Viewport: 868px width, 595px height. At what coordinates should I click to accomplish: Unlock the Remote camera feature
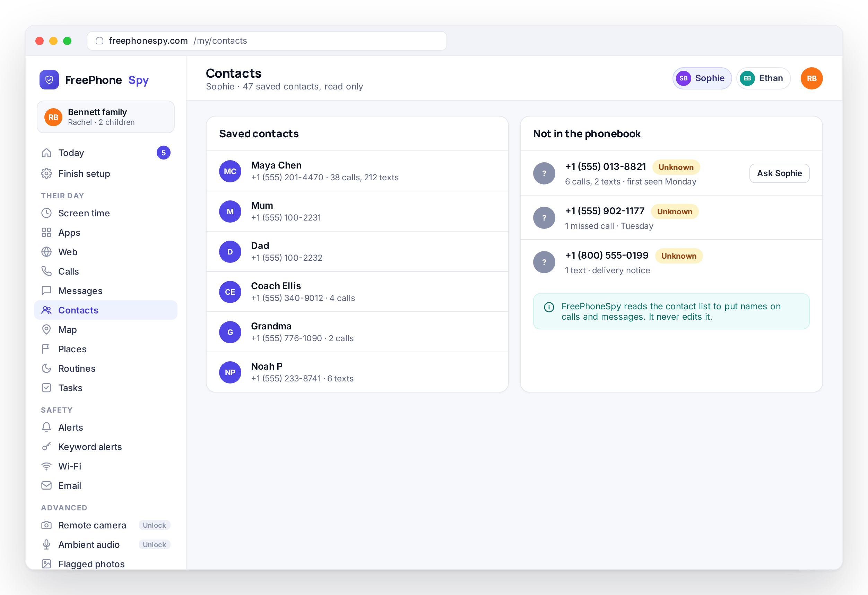tap(154, 526)
